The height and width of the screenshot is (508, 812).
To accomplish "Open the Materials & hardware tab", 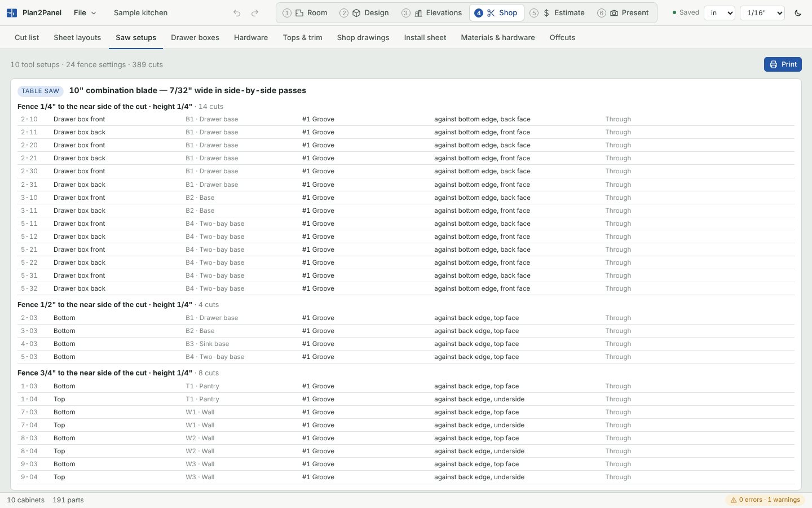I will [x=498, y=37].
